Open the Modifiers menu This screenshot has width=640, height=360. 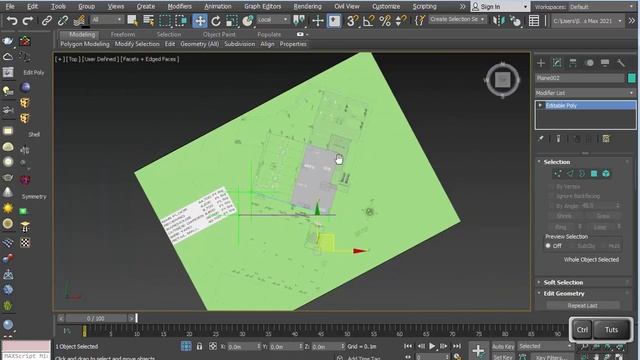[180, 7]
